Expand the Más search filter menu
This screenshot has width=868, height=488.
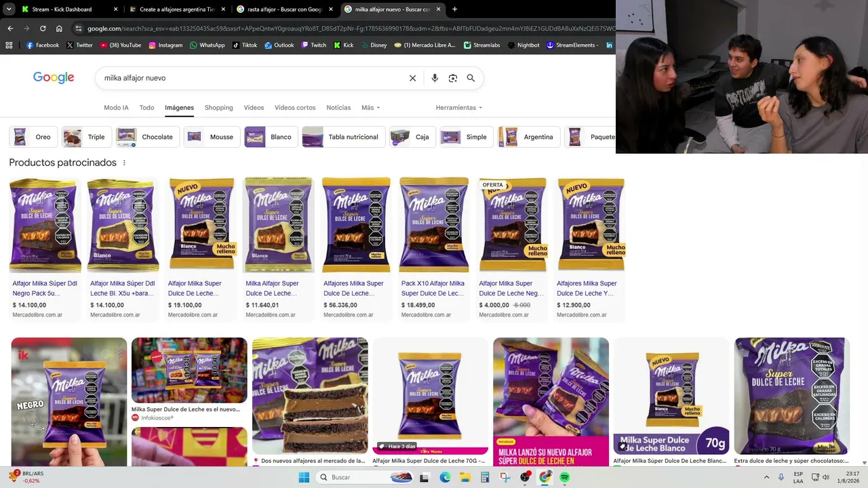click(370, 108)
